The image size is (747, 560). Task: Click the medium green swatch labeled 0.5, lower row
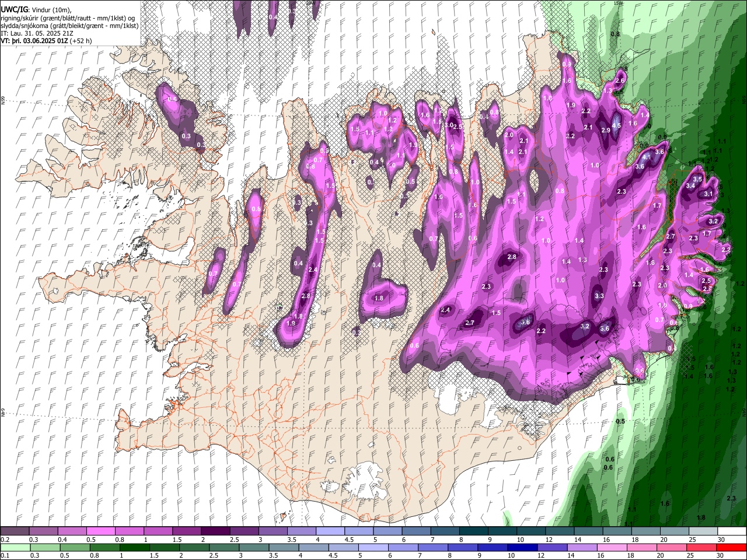(75, 547)
